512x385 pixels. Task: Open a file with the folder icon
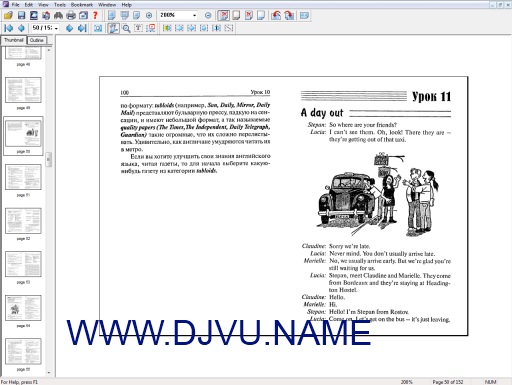(8, 15)
